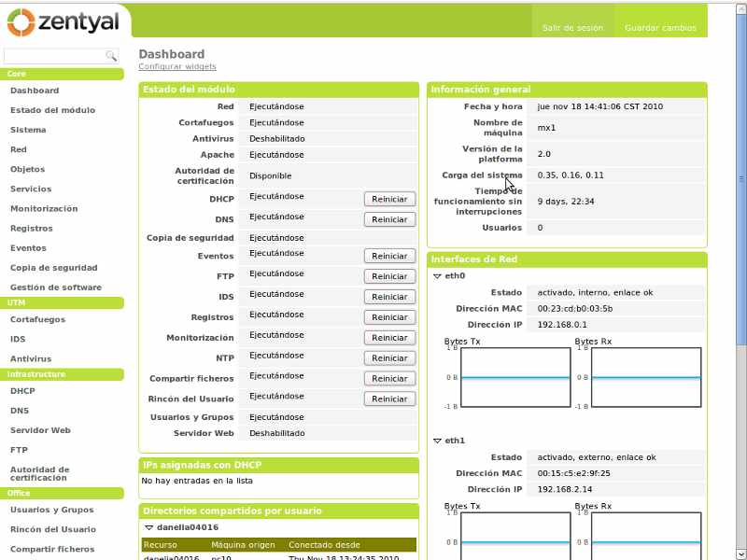The height and width of the screenshot is (560, 747).
Task: Click into the sidebar search field
Action: pyautogui.click(x=54, y=56)
